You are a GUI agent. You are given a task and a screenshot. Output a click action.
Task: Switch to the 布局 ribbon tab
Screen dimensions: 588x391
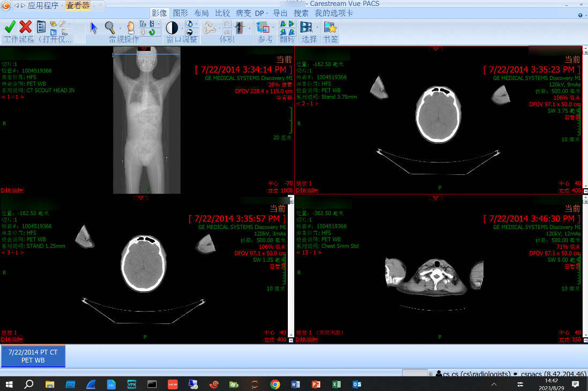click(x=202, y=13)
